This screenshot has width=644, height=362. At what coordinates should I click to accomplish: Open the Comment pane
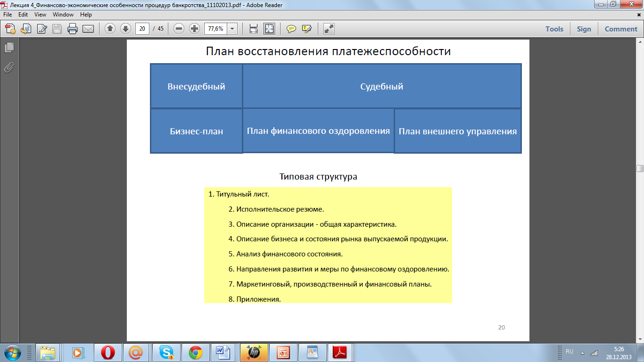tap(621, 29)
